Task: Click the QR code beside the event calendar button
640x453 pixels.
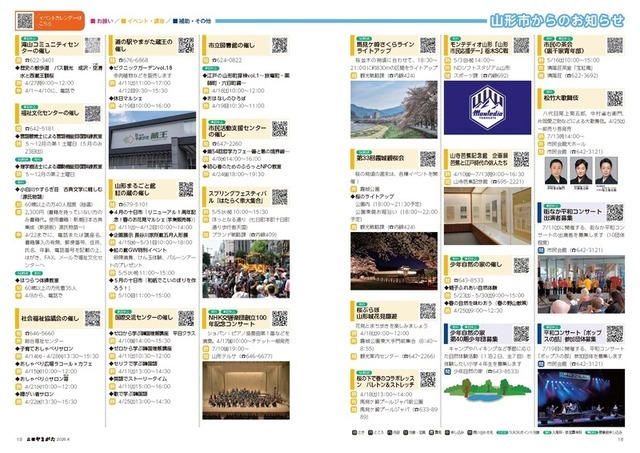Action: point(25,19)
